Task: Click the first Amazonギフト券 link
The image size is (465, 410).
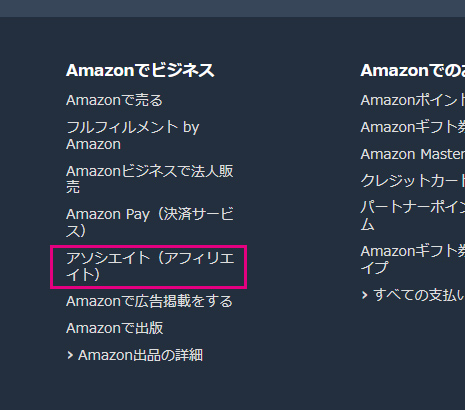Action: pyautogui.click(x=413, y=127)
